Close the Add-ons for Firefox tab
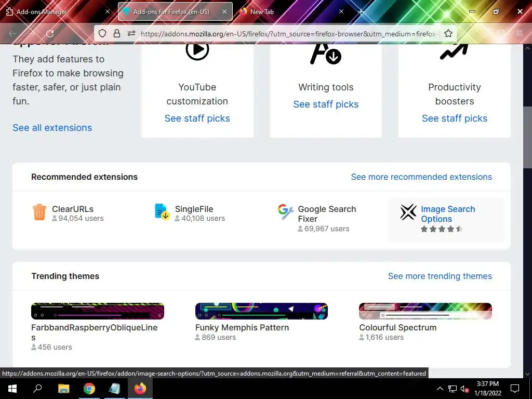 pos(224,11)
